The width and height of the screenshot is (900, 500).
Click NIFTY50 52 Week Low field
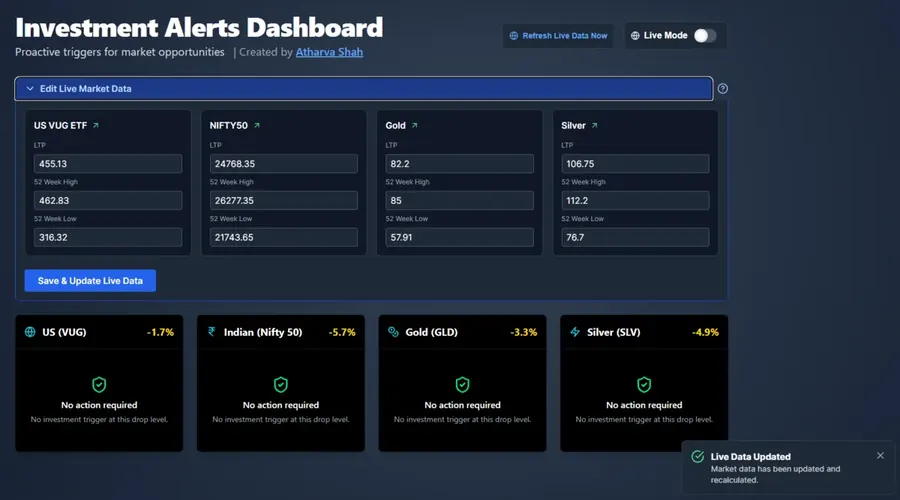(x=284, y=237)
